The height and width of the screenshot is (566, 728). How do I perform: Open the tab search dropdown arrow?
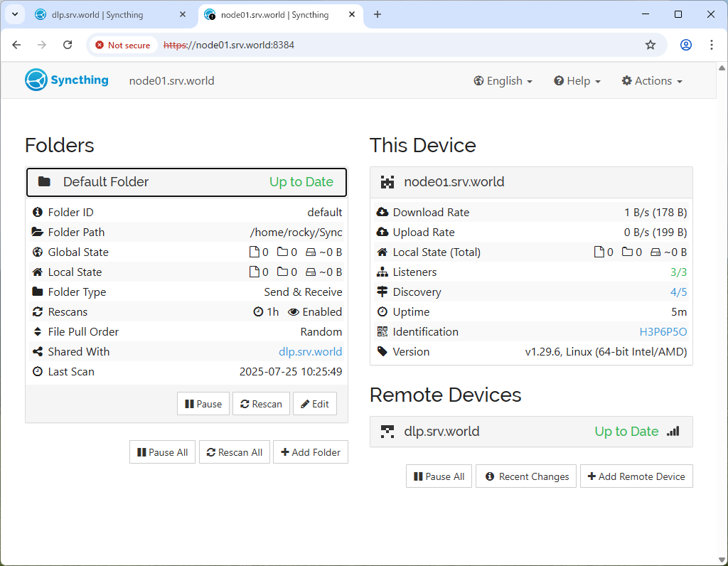(x=15, y=14)
